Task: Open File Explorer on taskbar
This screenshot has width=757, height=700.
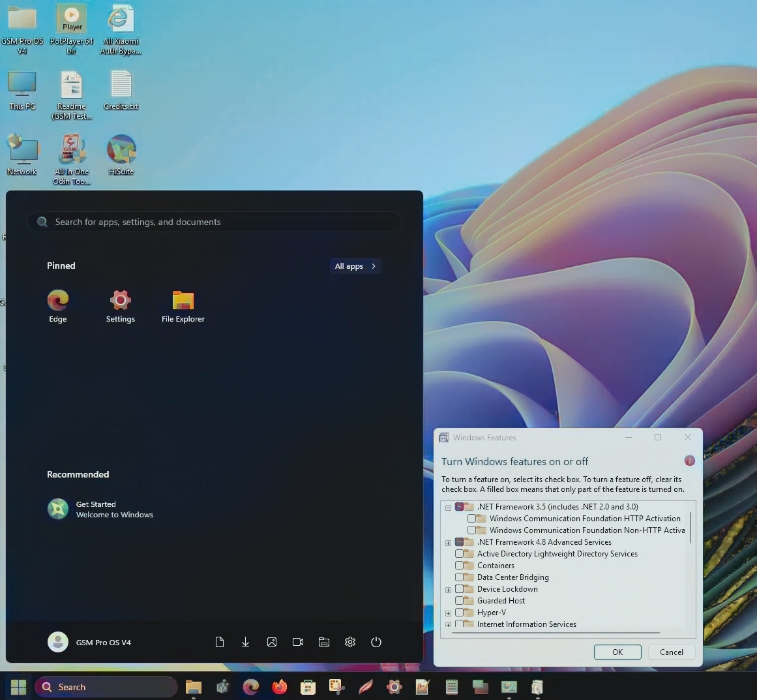Action: (194, 686)
